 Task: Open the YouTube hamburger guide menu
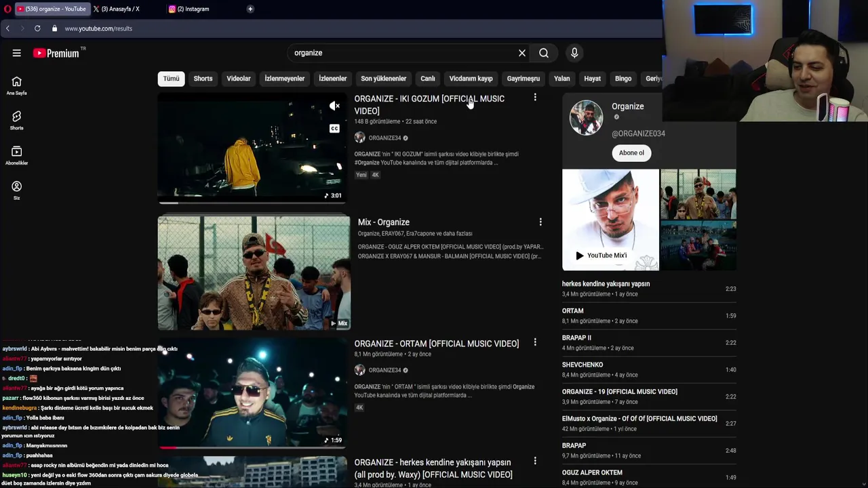[x=17, y=53]
